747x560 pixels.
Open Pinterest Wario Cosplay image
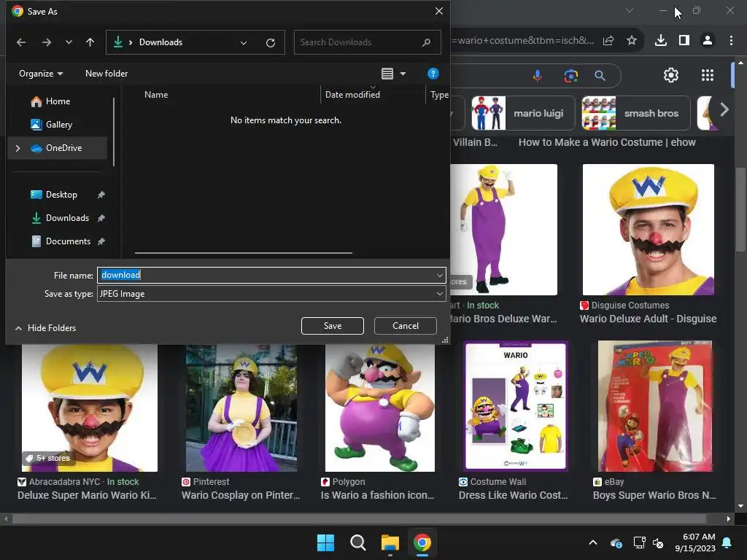(241, 408)
